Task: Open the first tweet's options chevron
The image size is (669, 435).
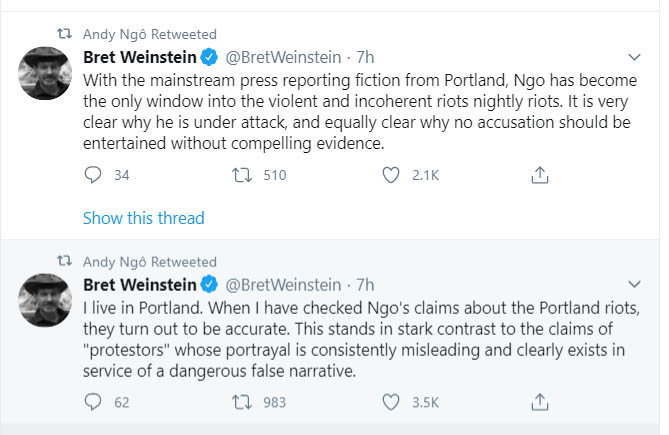Action: (x=633, y=57)
